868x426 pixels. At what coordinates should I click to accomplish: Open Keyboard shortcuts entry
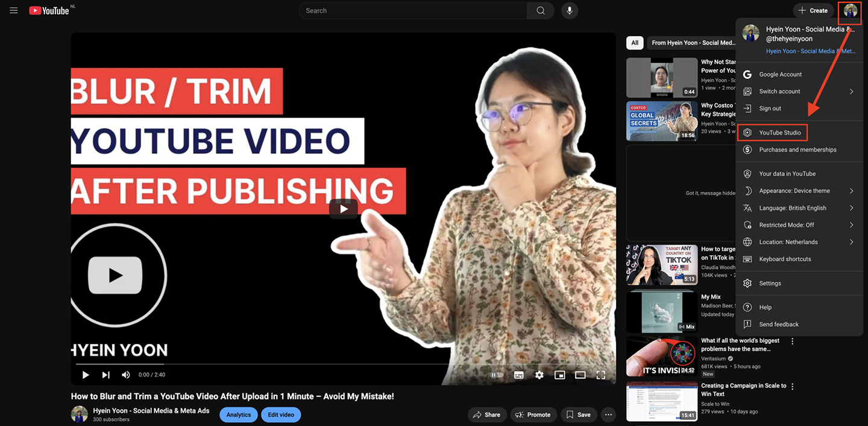(x=799, y=259)
